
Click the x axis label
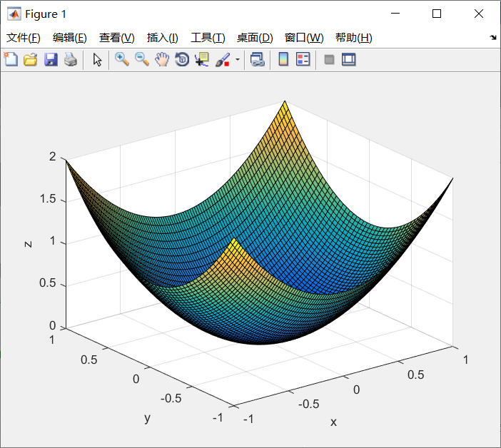333,422
